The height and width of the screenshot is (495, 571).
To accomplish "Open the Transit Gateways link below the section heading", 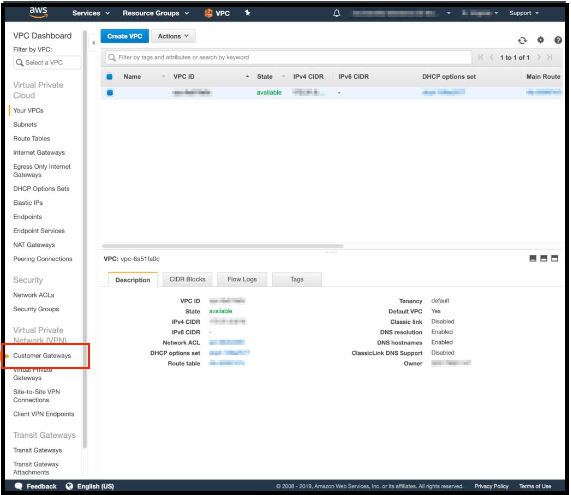I will (38, 450).
